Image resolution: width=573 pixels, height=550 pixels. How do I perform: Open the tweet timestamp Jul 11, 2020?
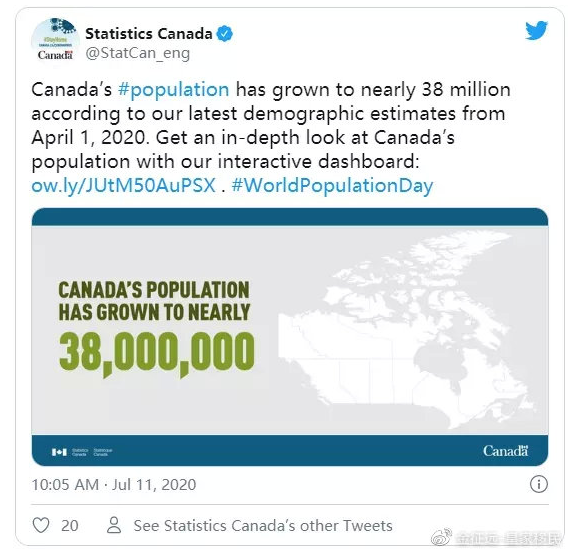coord(154,485)
